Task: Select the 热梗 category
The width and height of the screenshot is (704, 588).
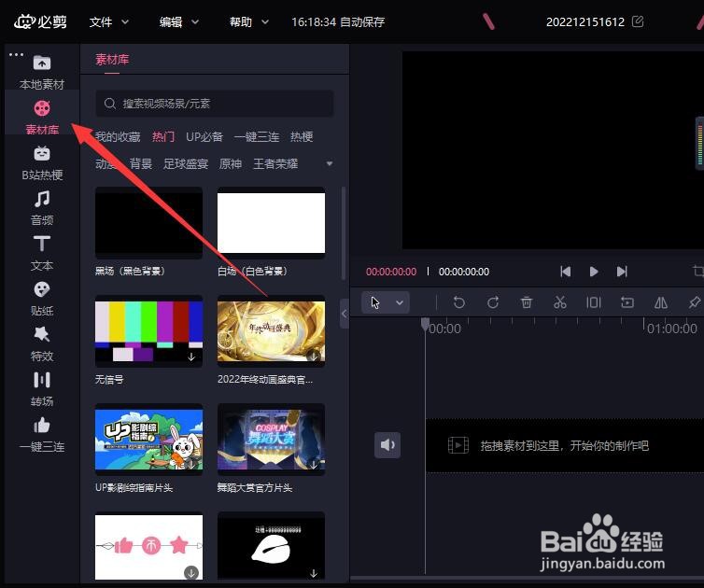Action: tap(302, 136)
